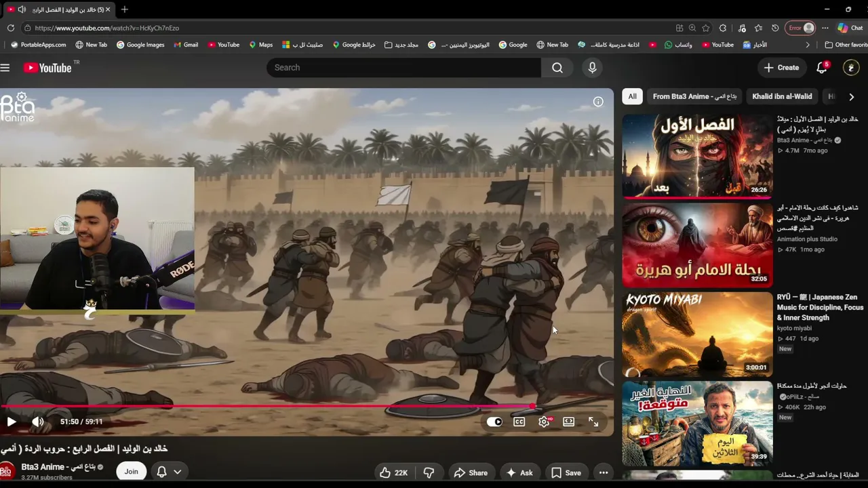Open more actions ellipsis under video

click(x=604, y=472)
